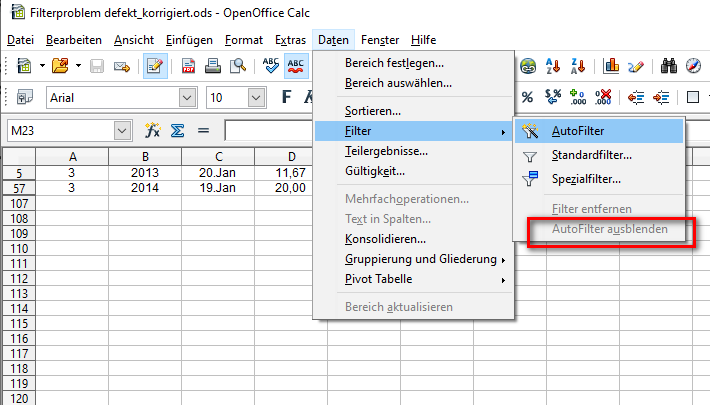The width and height of the screenshot is (710, 405).
Task: Select column B header
Action: pos(145,156)
